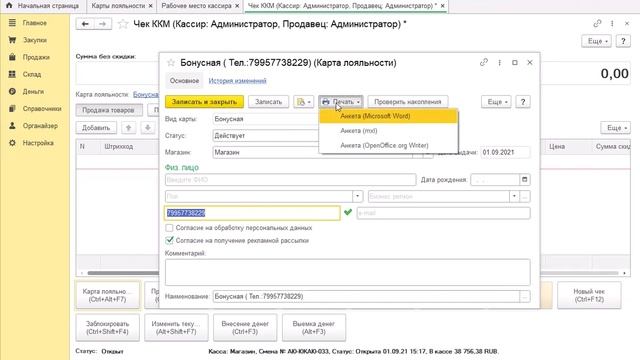Go back with the left arrow button
640x360 pixels.
(x=85, y=24)
